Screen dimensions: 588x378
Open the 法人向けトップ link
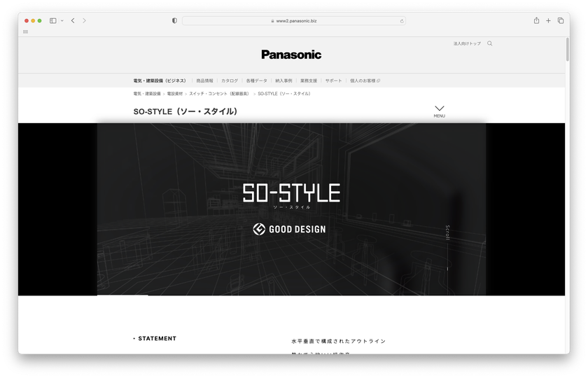tap(468, 43)
